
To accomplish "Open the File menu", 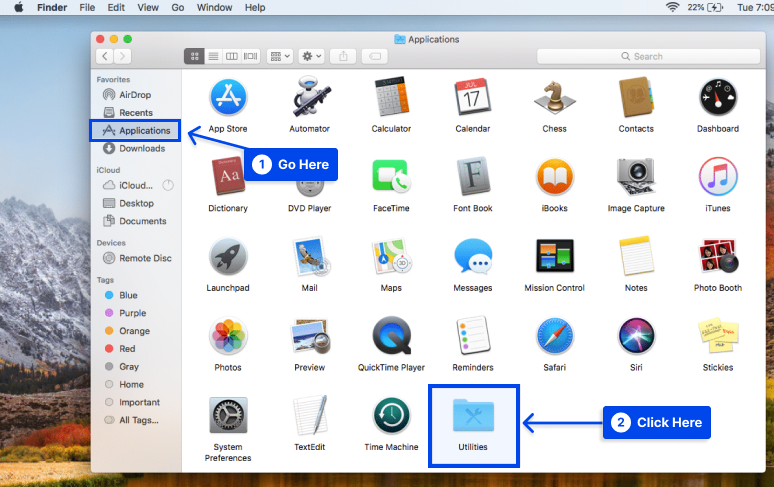I will click(87, 7).
